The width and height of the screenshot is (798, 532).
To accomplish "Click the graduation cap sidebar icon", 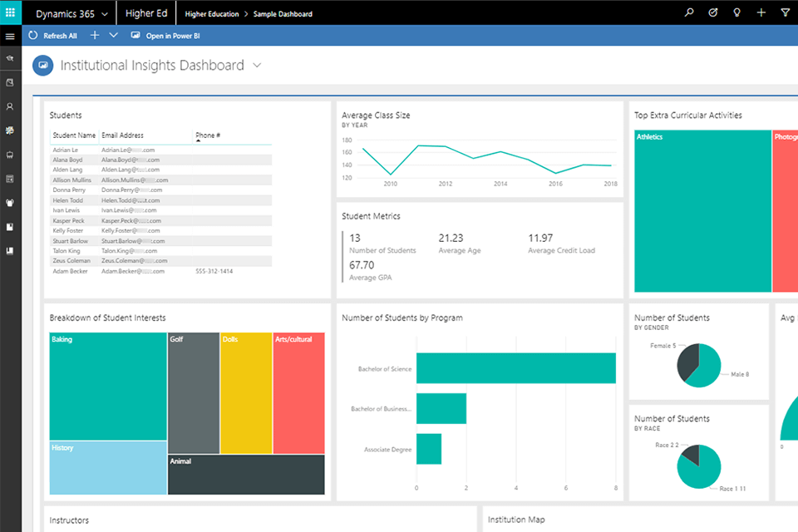I will click(10, 59).
